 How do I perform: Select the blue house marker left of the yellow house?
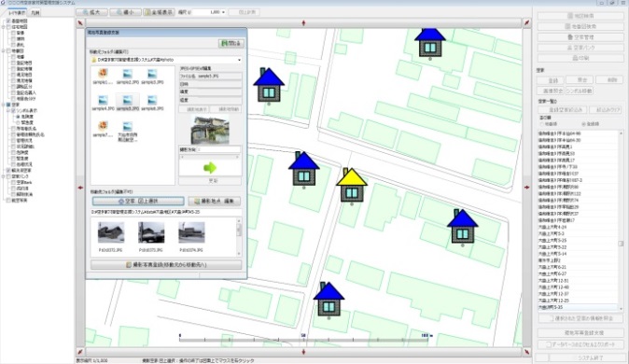pos(303,169)
